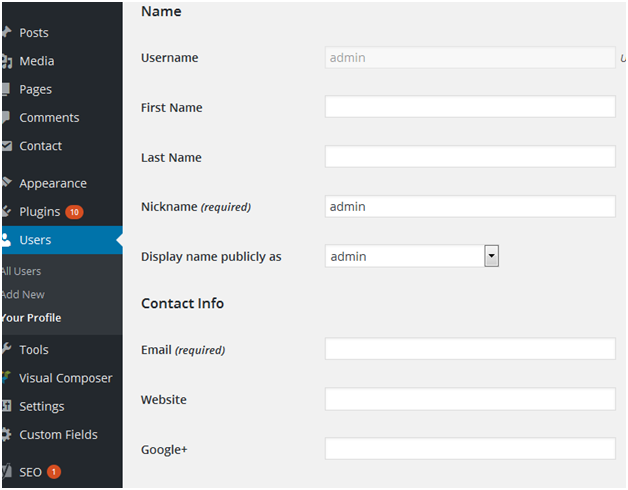Click the Nickname (required) label
The image size is (628, 490).
pyautogui.click(x=196, y=207)
